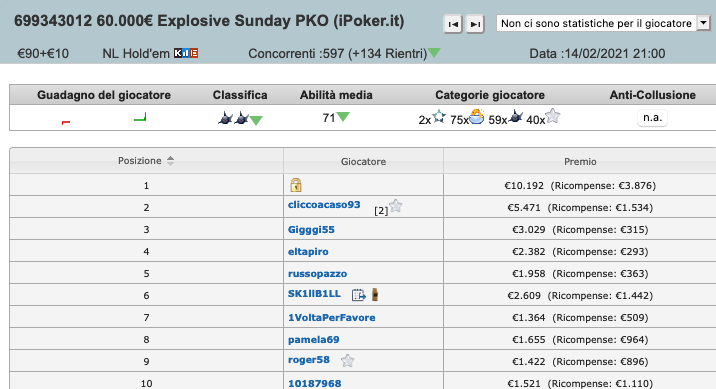The height and width of the screenshot is (389, 716).
Task: Open player Gigggi55 profile
Action: pyautogui.click(x=311, y=230)
